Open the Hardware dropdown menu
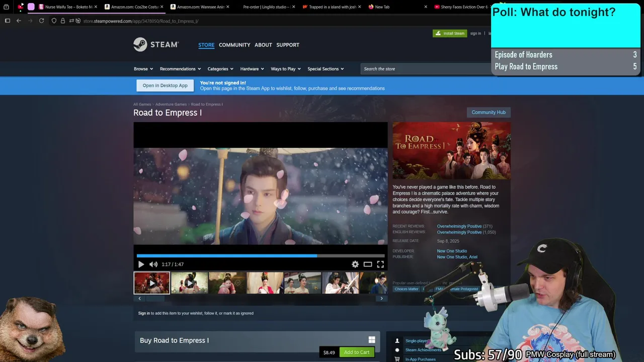The width and height of the screenshot is (644, 362). pos(252,69)
